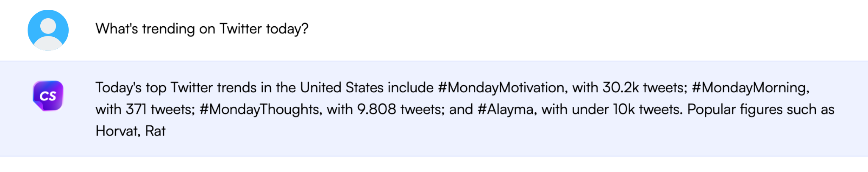Click the #MondayMorning hashtag text
Image resolution: width=868 pixels, height=172 pixels.
[x=750, y=88]
